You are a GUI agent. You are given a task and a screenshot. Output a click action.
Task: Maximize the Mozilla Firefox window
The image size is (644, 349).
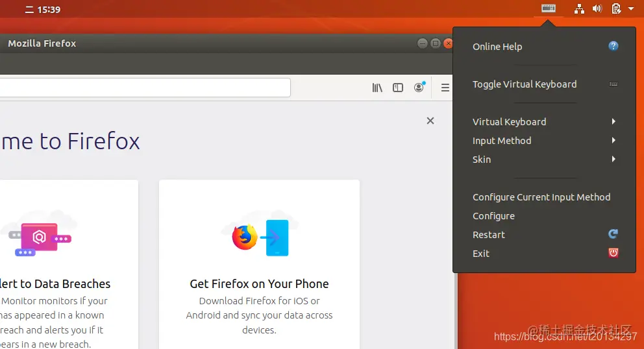[x=436, y=43]
